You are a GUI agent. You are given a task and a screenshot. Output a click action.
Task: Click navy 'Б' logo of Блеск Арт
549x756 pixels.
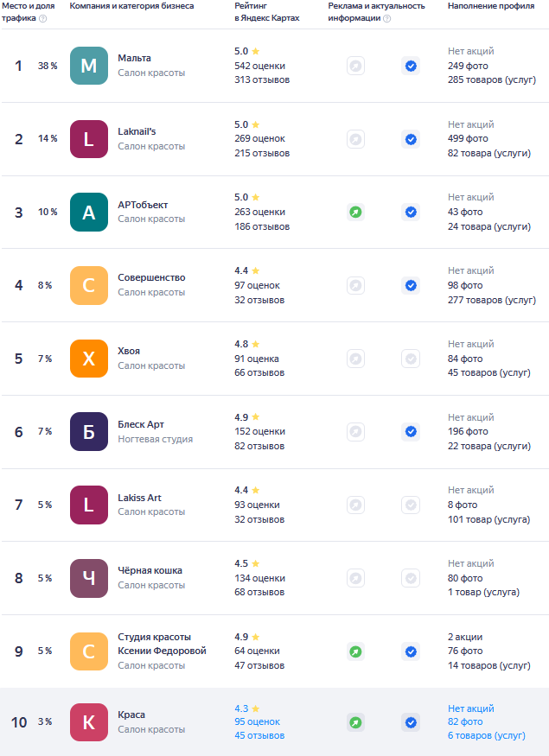tap(89, 431)
